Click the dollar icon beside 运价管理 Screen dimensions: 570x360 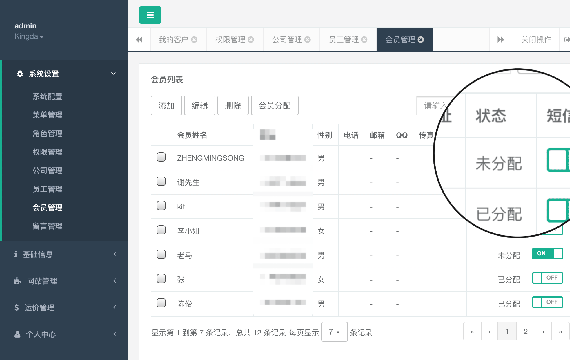[x=17, y=308]
